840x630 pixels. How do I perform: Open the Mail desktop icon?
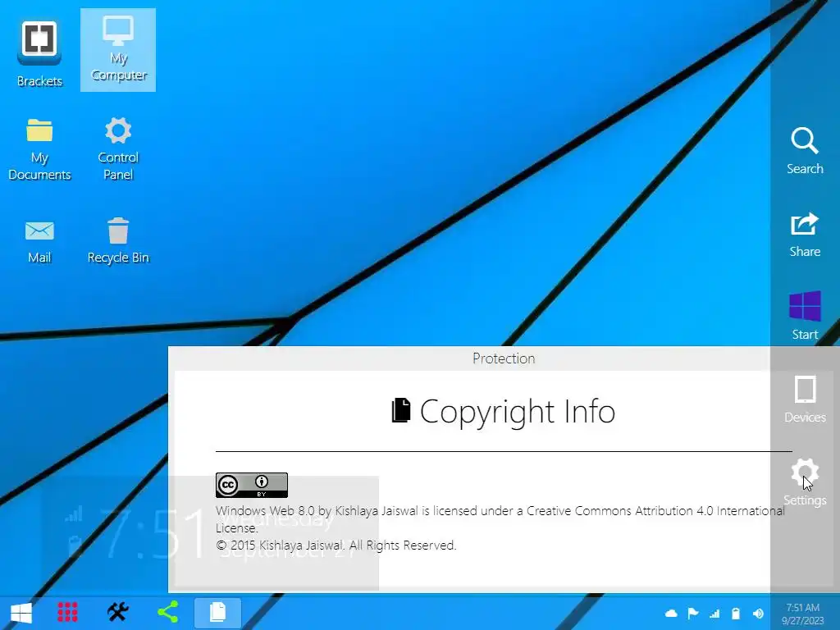(39, 241)
